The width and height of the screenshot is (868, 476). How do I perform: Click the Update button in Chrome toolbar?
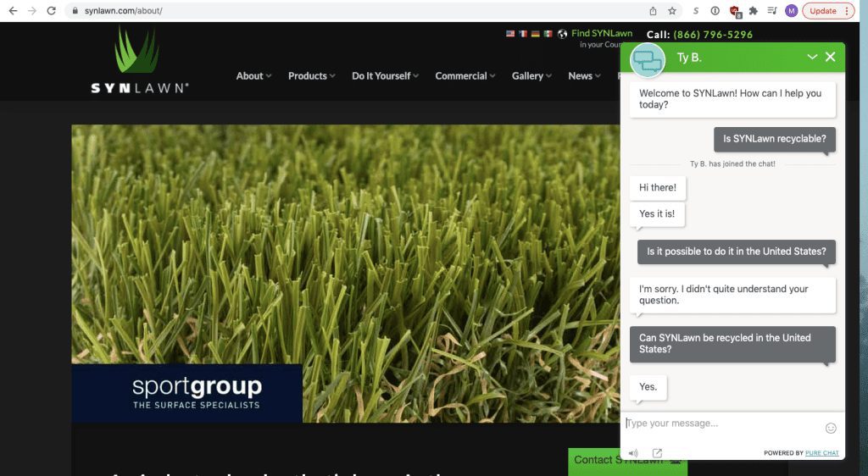(x=828, y=10)
